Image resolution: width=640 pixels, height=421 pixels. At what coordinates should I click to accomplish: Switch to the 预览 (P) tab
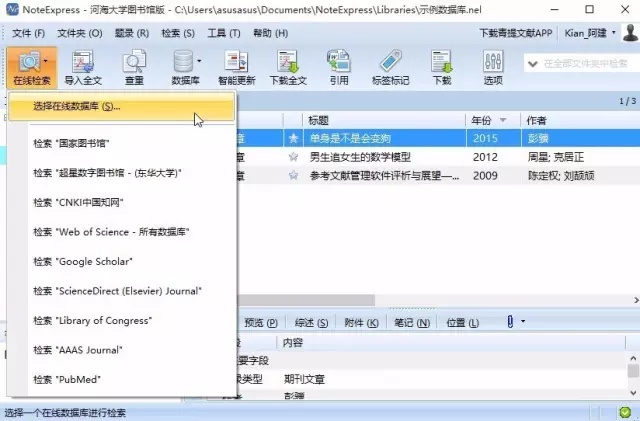[261, 323]
